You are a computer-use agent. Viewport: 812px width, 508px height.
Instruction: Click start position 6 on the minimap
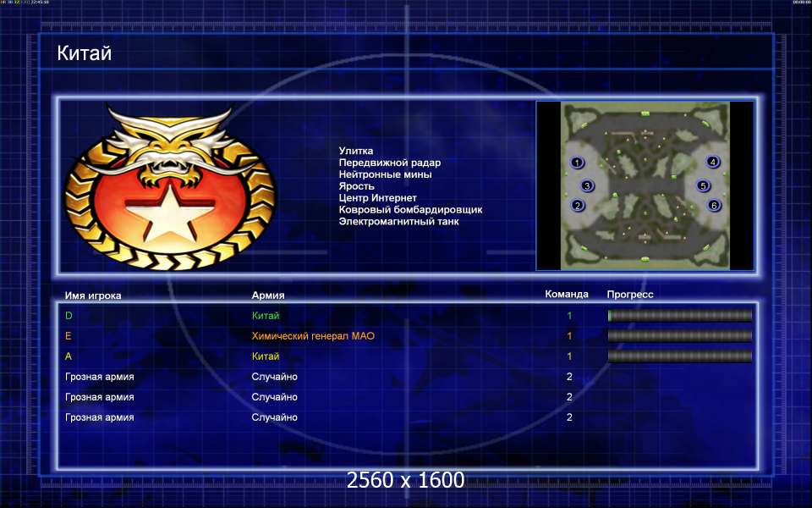[714, 205]
